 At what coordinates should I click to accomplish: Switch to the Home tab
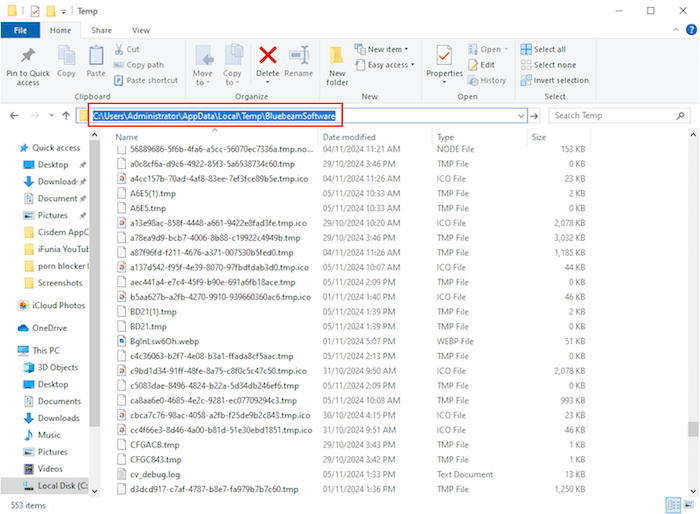[60, 30]
